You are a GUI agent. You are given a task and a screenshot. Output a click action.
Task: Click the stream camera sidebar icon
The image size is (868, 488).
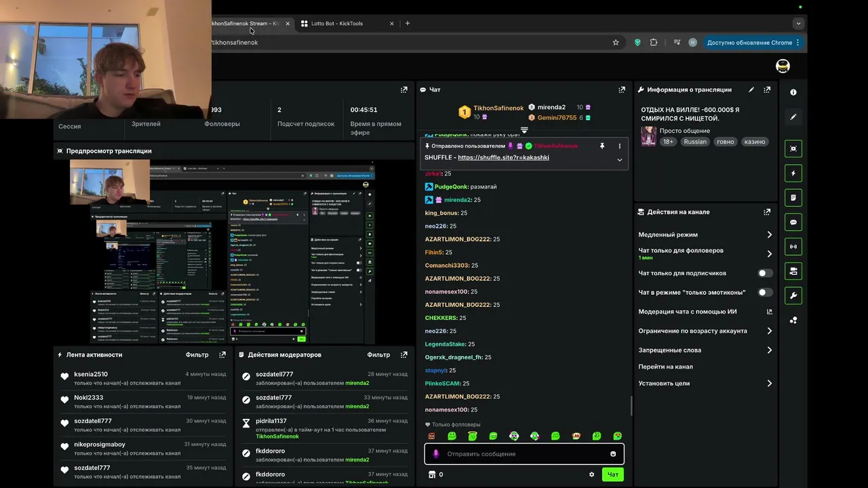(793, 270)
